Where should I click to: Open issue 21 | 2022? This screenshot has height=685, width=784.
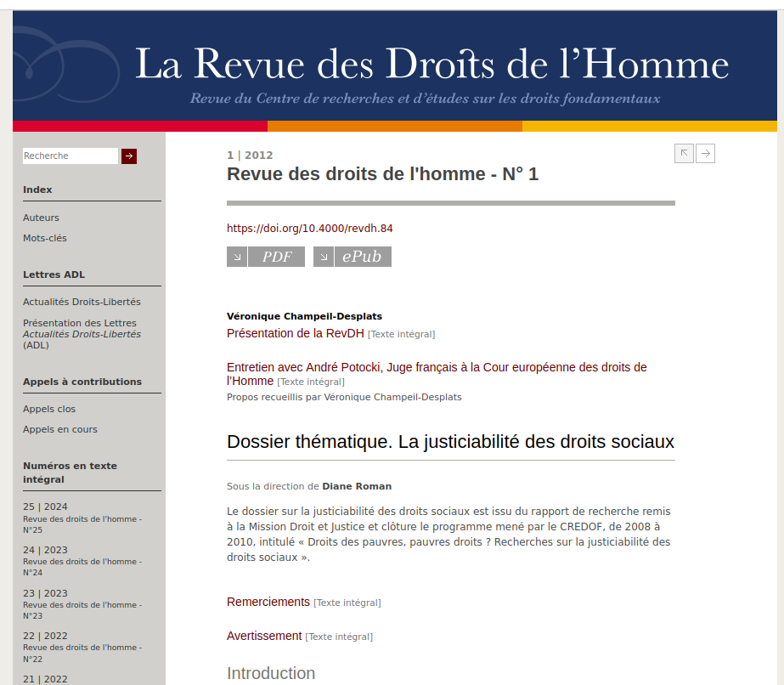[x=46, y=679]
